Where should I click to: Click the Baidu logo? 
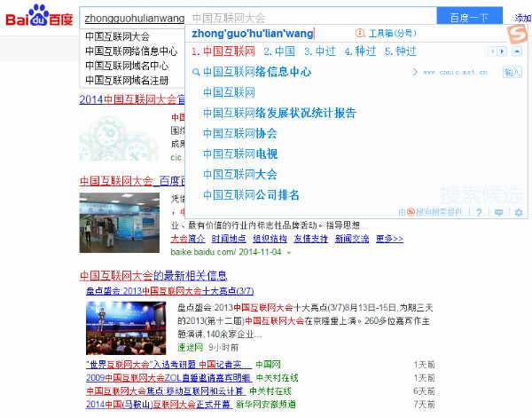pos(39,16)
